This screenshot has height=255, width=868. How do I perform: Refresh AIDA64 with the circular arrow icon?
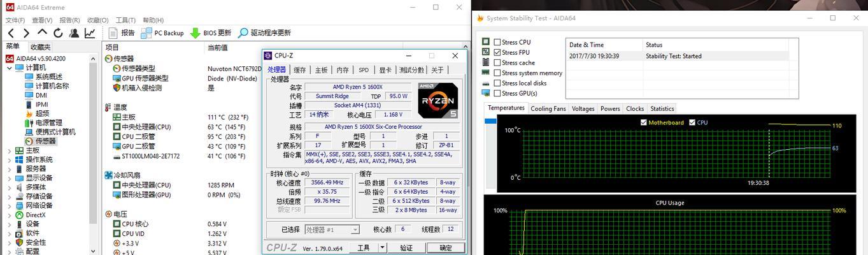(x=59, y=33)
